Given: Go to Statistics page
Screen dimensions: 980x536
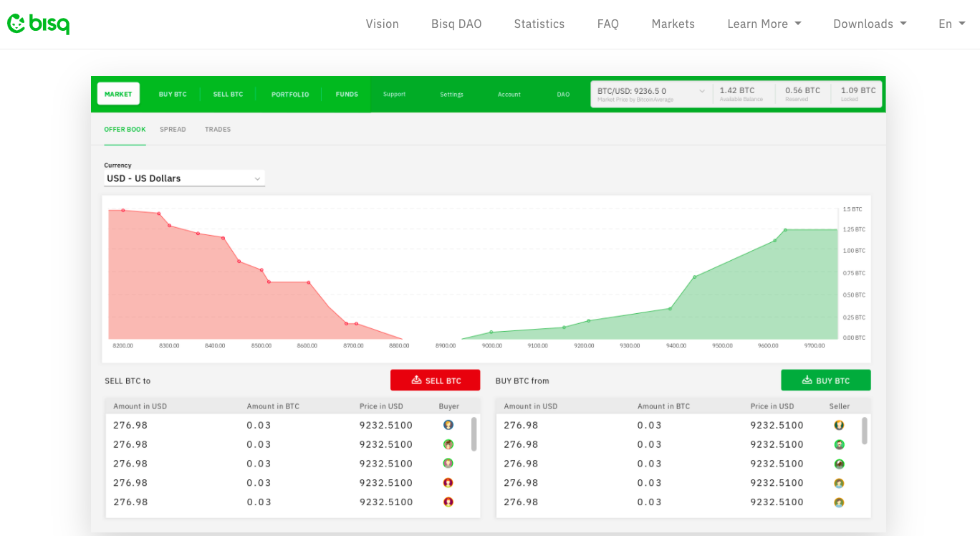Looking at the screenshot, I should [x=539, y=24].
